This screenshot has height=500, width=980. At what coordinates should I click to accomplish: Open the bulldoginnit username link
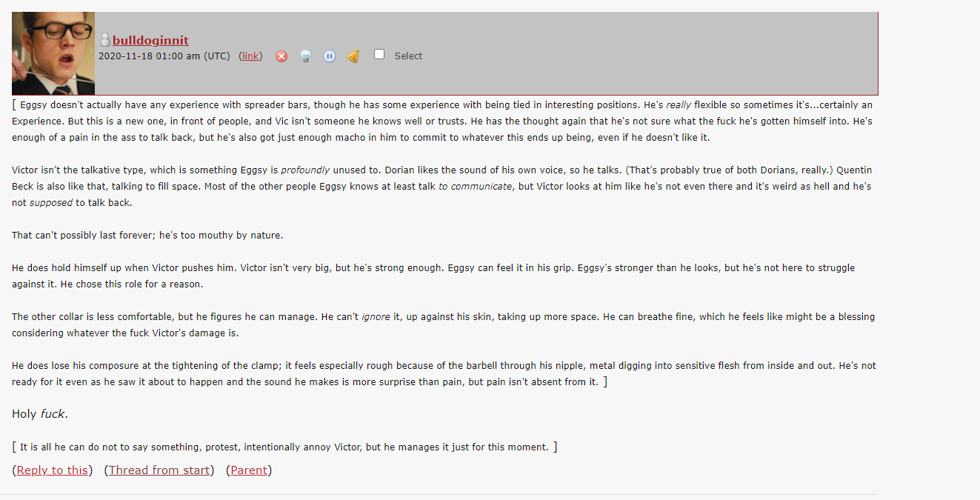150,40
